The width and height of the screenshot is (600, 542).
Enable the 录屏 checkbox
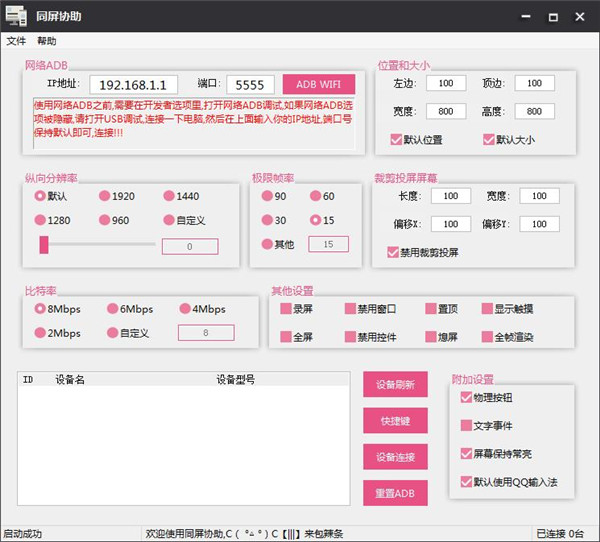click(x=286, y=309)
